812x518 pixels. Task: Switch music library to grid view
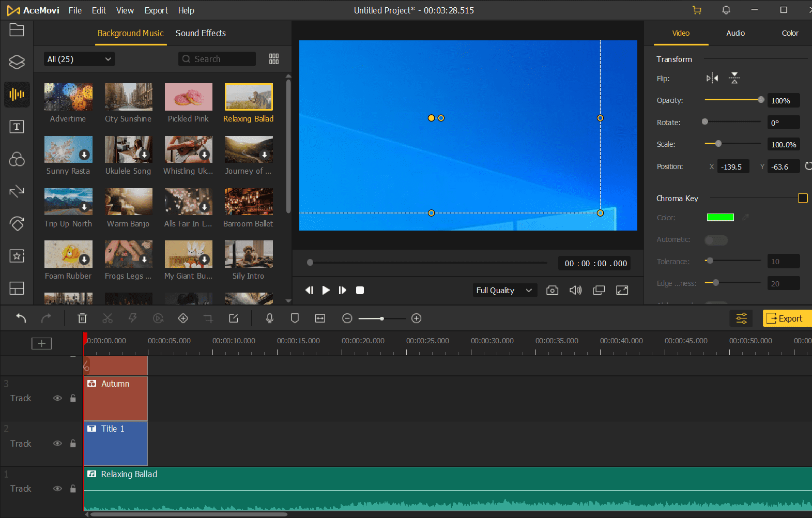pos(274,59)
